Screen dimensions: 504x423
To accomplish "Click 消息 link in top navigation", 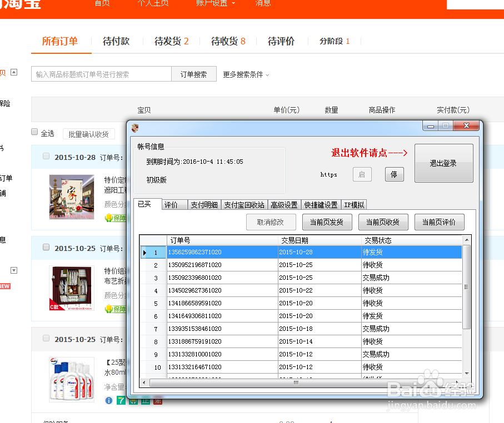I will pos(263,3).
